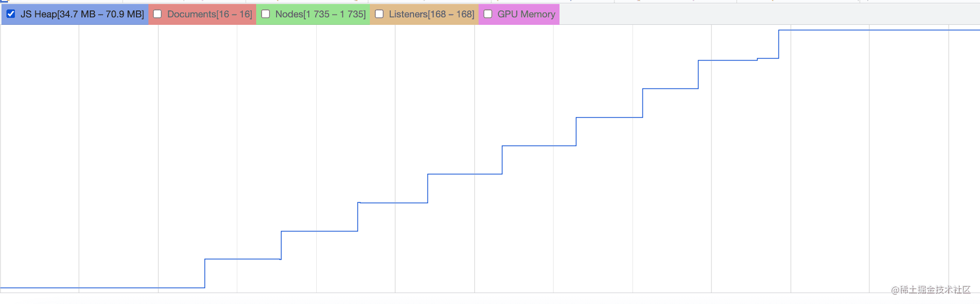980x304 pixels.
Task: Select the Nodes[1 735 – 1 735] label
Action: (320, 14)
